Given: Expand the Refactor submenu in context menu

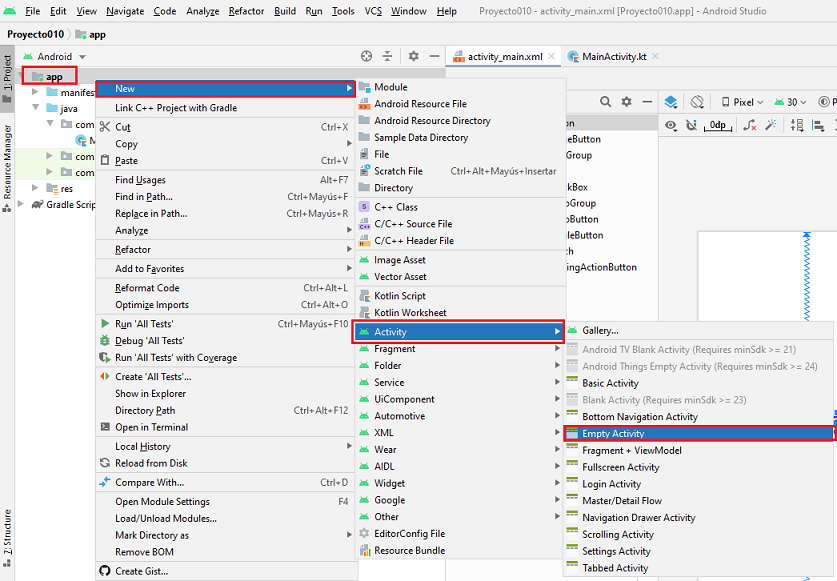Looking at the screenshot, I should click(x=225, y=249).
